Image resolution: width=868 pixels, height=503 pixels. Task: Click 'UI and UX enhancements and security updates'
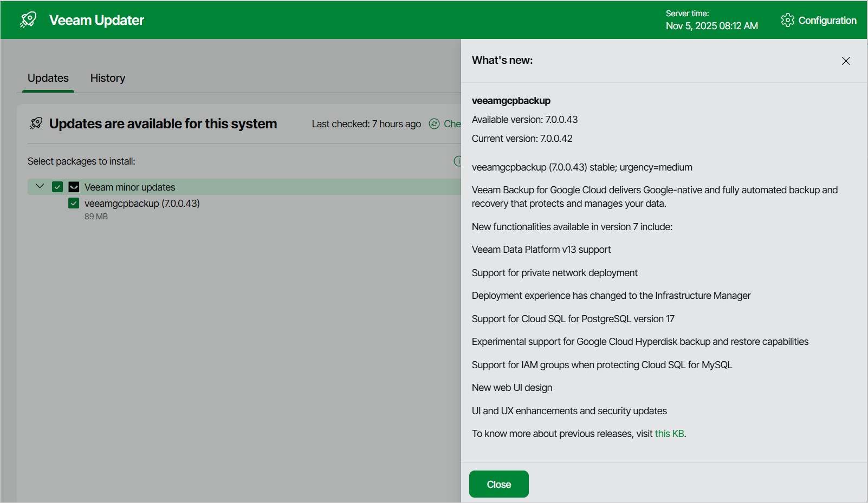569,411
